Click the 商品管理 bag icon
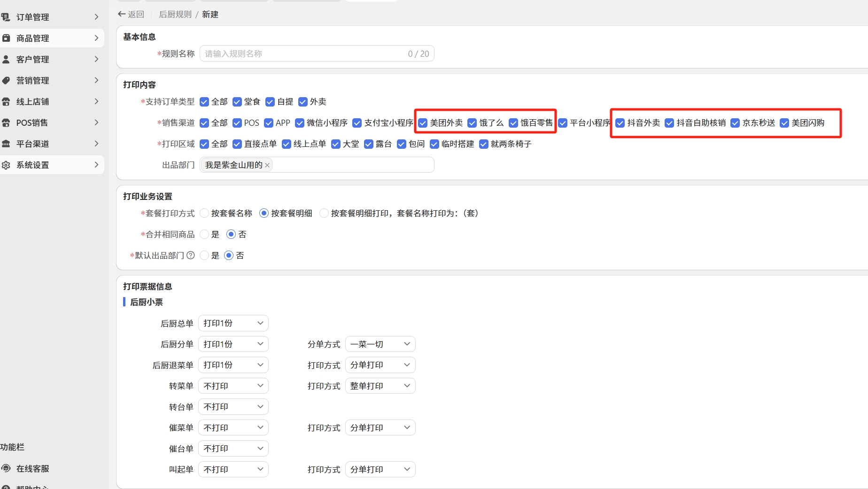The width and height of the screenshot is (868, 489). coord(6,38)
